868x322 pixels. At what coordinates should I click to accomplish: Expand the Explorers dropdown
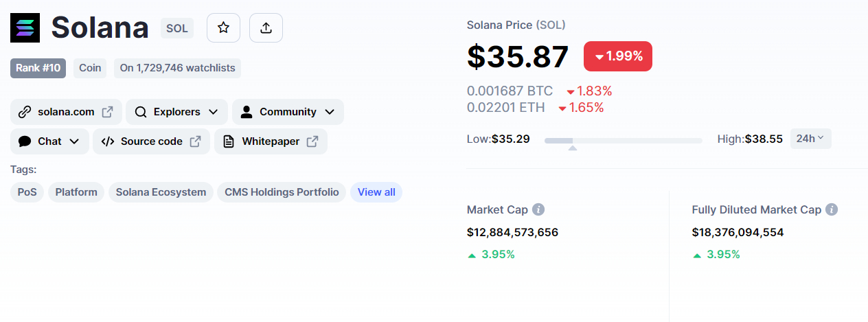176,112
